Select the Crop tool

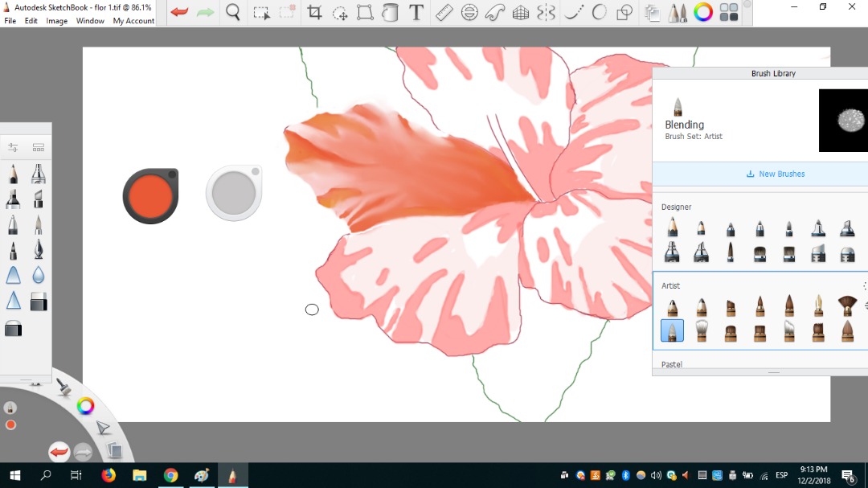tap(314, 13)
